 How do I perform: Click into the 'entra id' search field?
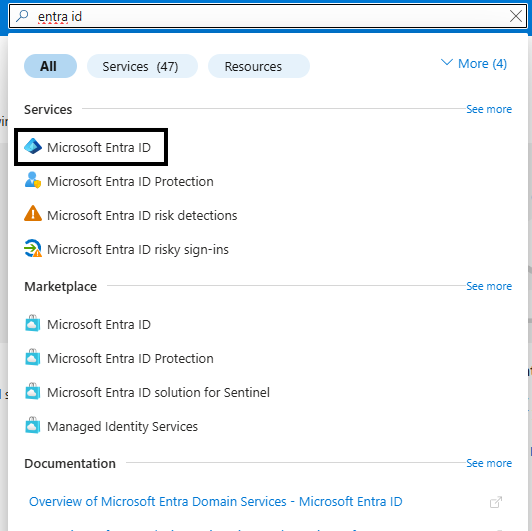pyautogui.click(x=268, y=16)
